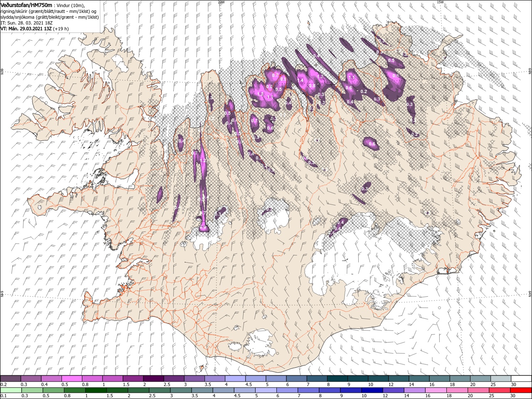Pick the pale grey 25 snow legend swatch
This screenshot has width=532, height=399.
[500, 379]
